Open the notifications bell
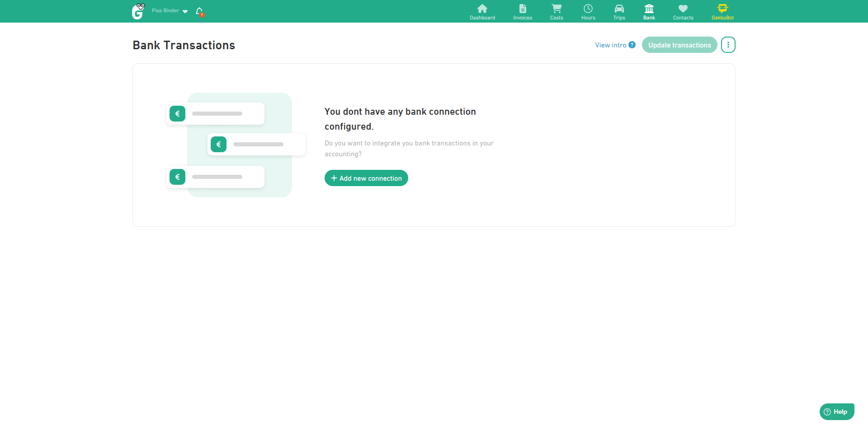This screenshot has height=435, width=868. click(199, 11)
